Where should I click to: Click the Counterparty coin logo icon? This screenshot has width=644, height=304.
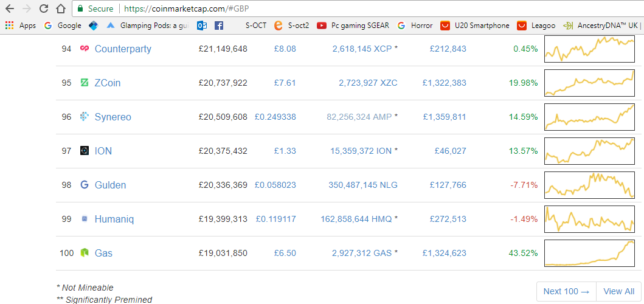pos(85,49)
